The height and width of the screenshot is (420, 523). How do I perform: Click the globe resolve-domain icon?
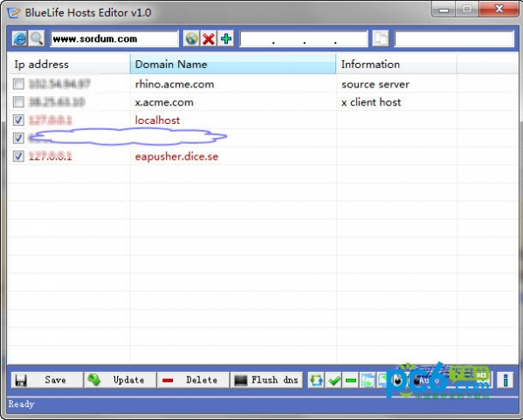coord(191,38)
